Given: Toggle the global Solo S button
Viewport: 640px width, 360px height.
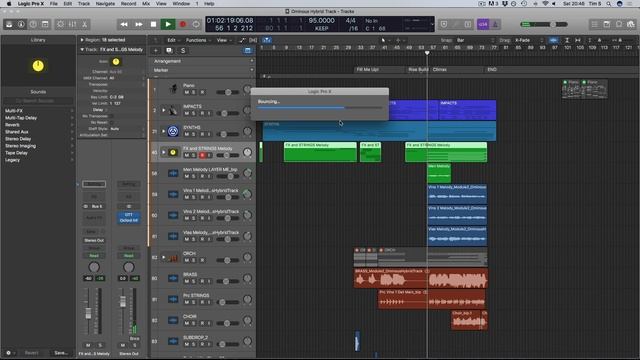Looking at the screenshot, I should (183, 51).
